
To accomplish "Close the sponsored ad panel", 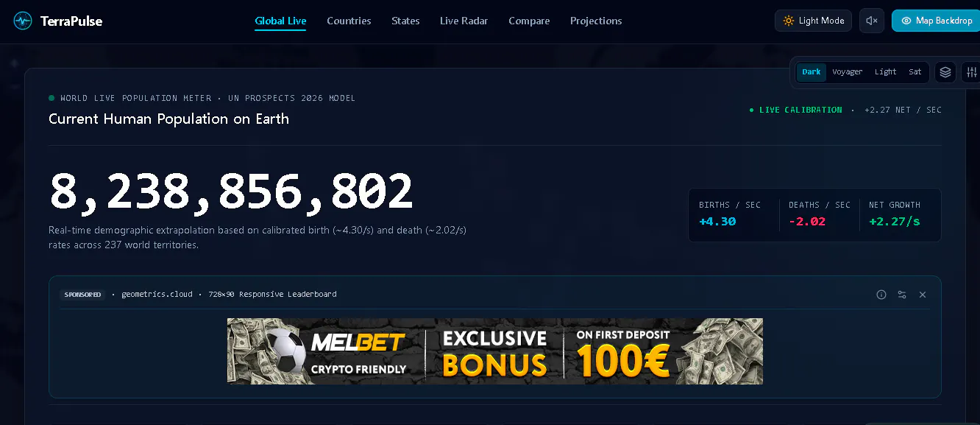I will coord(923,295).
